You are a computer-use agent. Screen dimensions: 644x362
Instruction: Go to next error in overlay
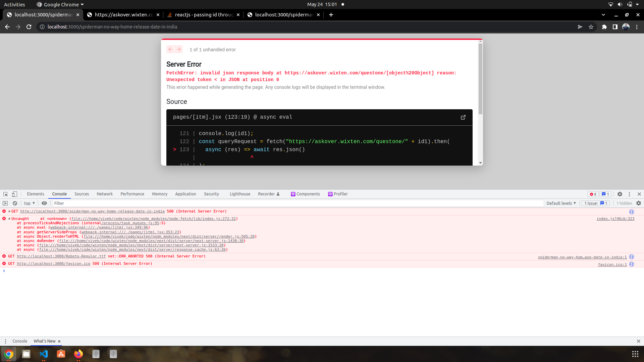(179, 49)
